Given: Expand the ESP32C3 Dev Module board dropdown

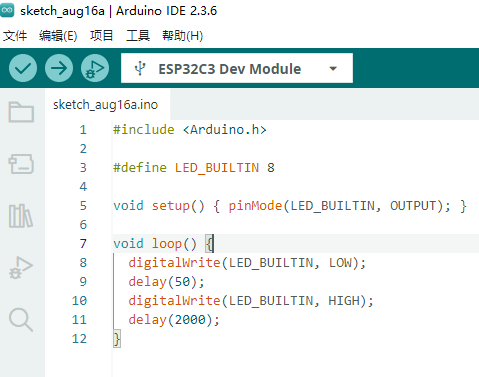Looking at the screenshot, I should tap(333, 69).
